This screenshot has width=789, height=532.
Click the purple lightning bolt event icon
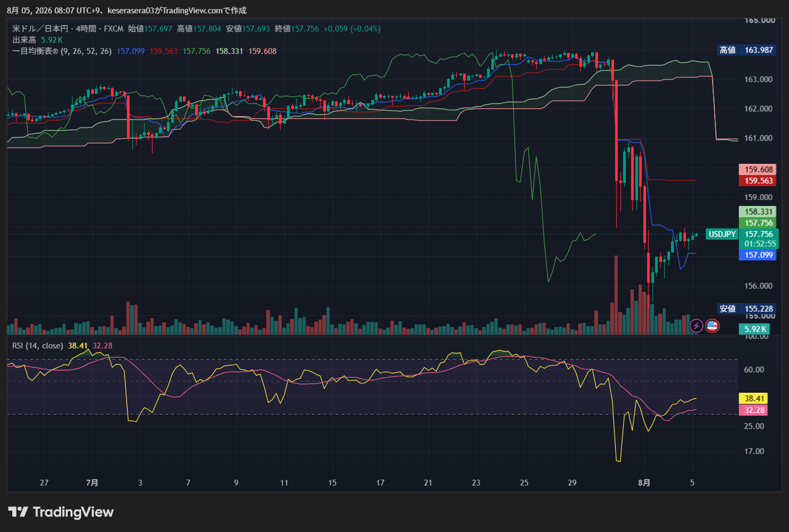tap(696, 325)
